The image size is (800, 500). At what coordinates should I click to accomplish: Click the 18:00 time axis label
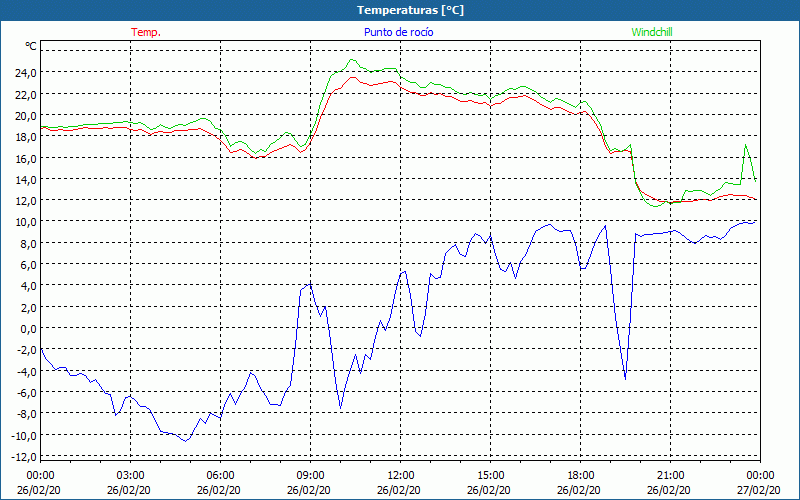pyautogui.click(x=581, y=476)
